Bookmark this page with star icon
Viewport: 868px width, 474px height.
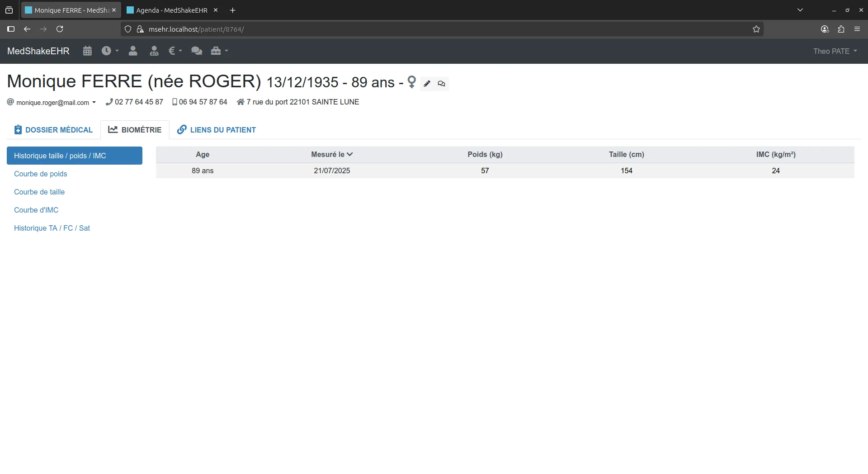pos(756,29)
